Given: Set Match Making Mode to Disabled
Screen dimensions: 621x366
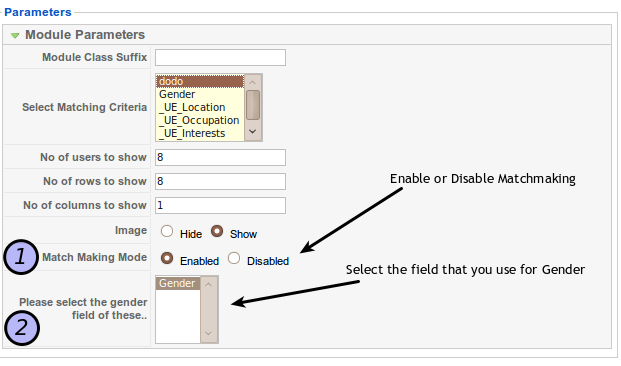Looking at the screenshot, I should [234, 258].
